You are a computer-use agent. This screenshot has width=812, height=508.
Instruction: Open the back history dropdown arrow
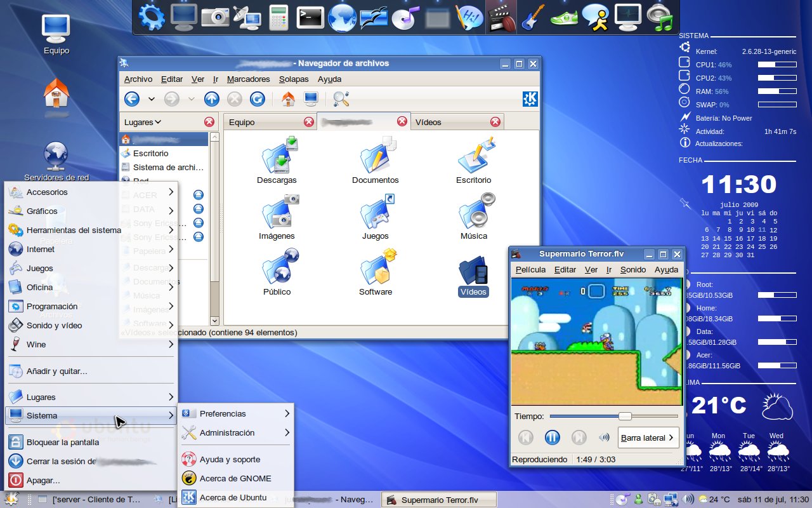pyautogui.click(x=152, y=99)
